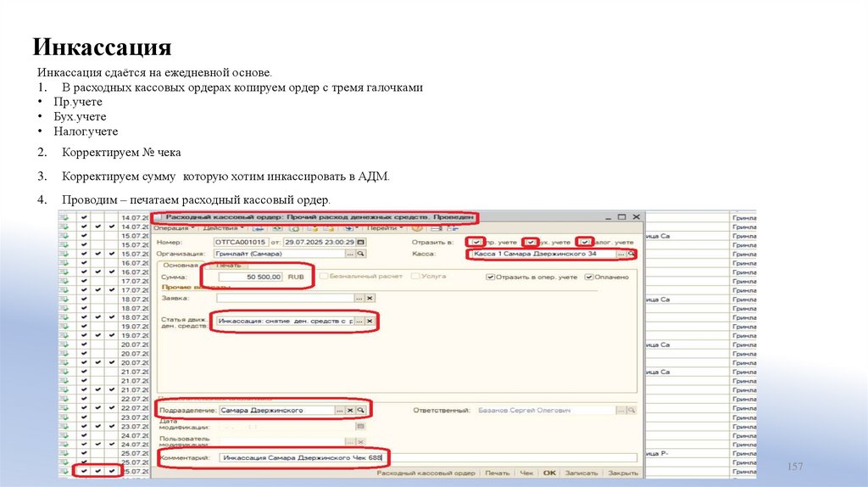868x487 pixels.
Task: Select the empty Заявка input field
Action: pyautogui.click(x=286, y=298)
